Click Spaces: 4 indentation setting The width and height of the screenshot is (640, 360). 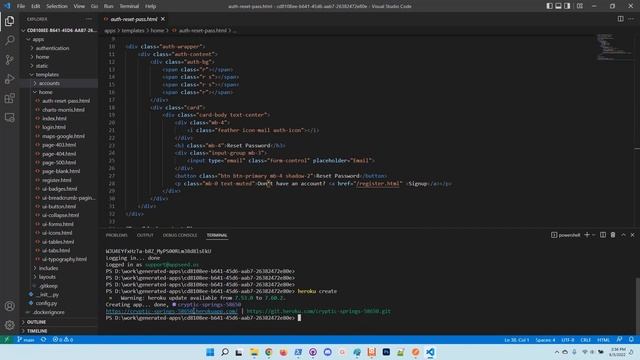(545, 340)
